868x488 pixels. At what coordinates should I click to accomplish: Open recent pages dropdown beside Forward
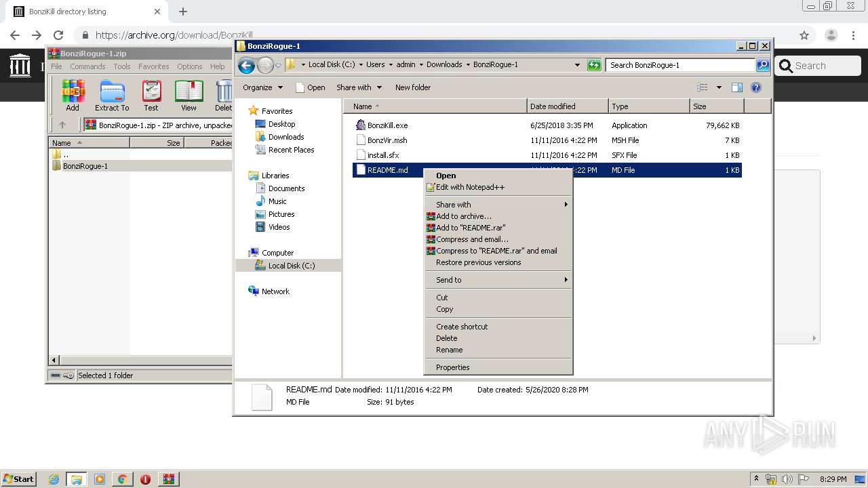tap(278, 66)
